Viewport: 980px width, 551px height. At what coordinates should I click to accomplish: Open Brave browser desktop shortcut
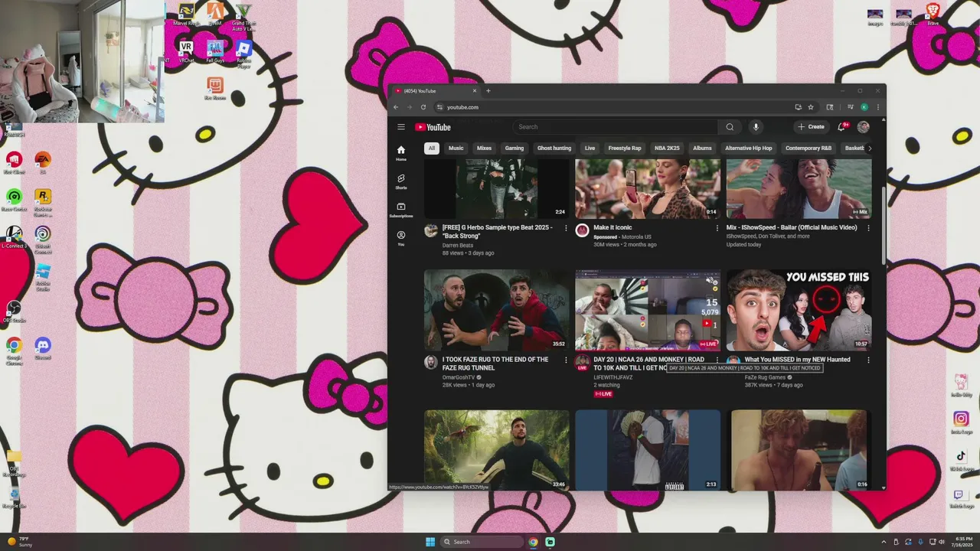coord(933,13)
